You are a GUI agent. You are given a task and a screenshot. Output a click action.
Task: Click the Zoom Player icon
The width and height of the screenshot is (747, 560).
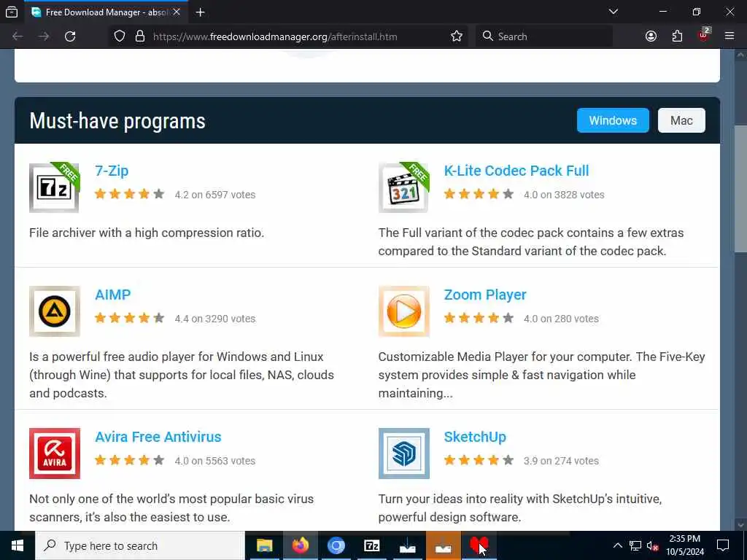pyautogui.click(x=403, y=311)
